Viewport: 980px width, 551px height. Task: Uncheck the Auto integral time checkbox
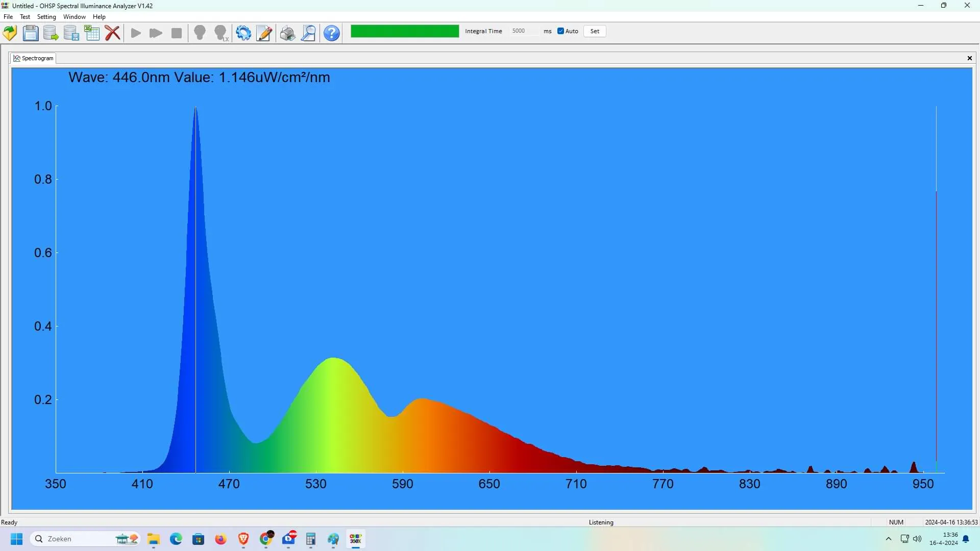click(560, 31)
